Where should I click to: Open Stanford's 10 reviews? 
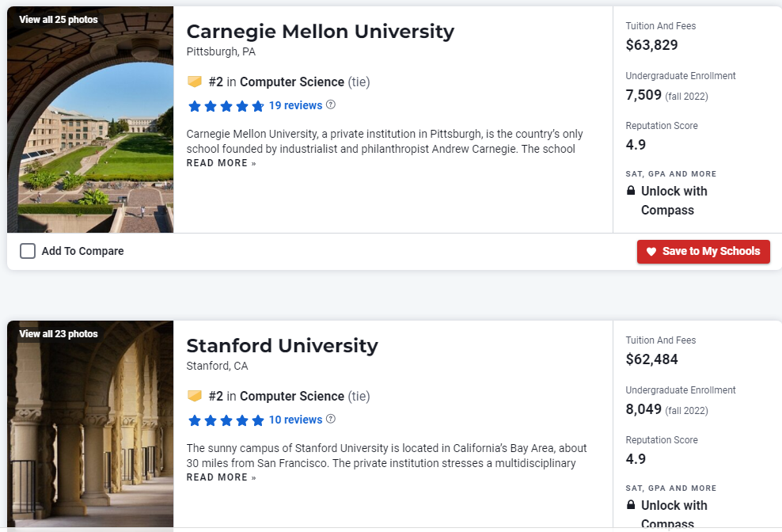(x=295, y=420)
